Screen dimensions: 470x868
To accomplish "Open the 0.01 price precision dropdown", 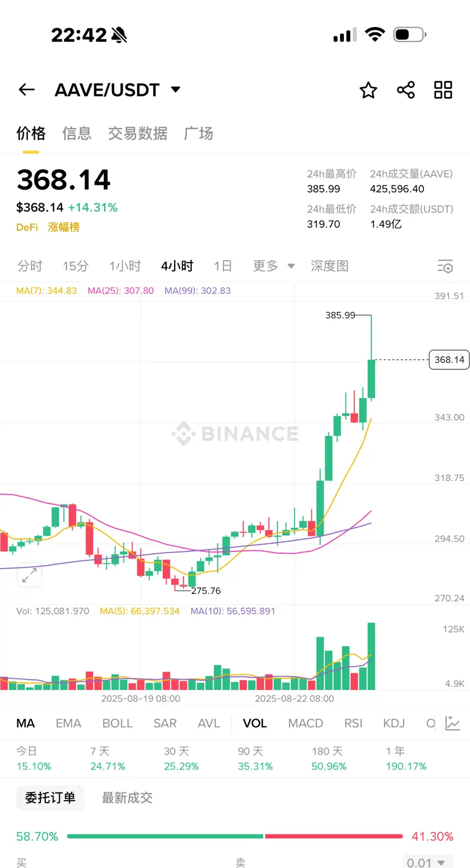I will 428,862.
